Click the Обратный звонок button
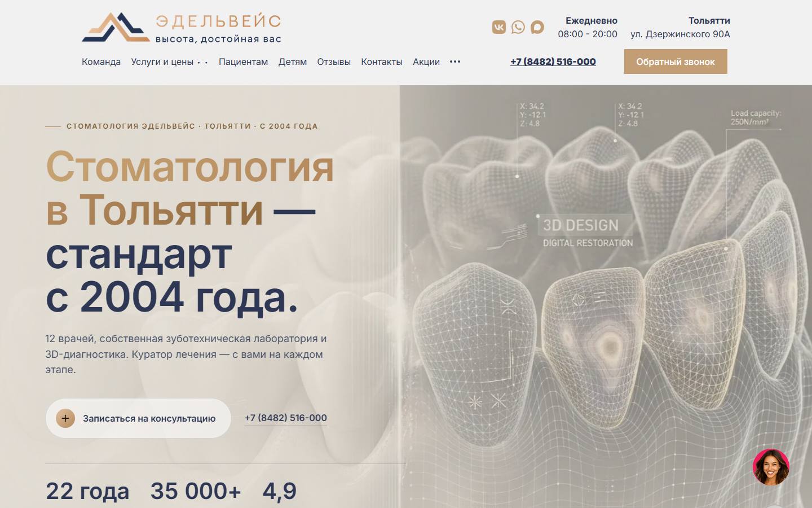This screenshot has width=812, height=508. point(676,62)
